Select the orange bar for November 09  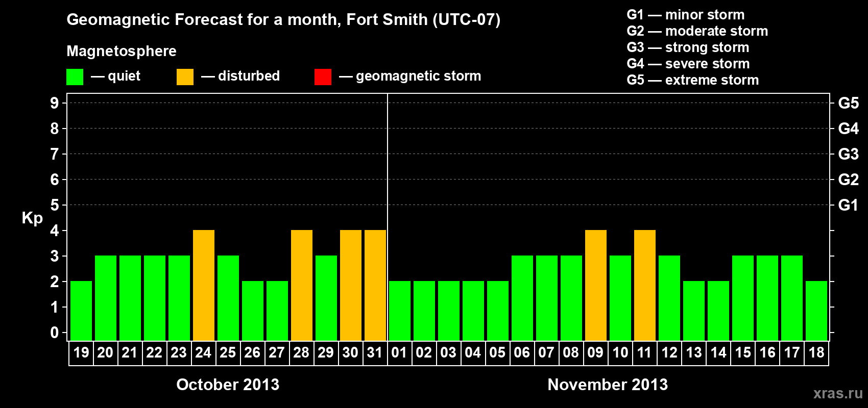(596, 285)
